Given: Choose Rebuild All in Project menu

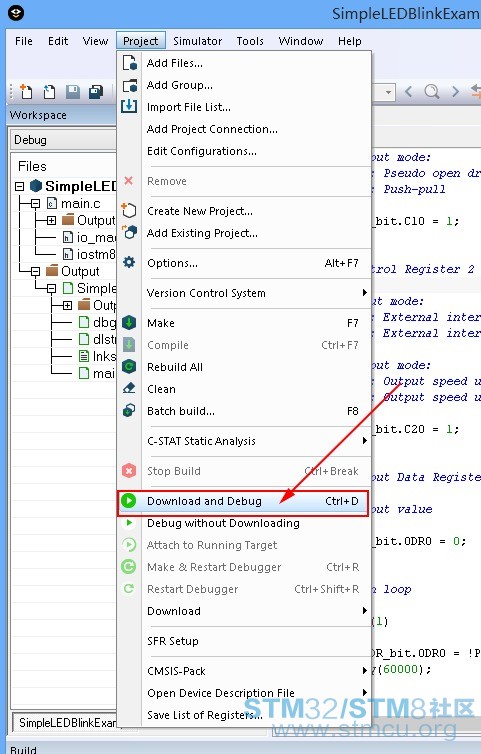Looking at the screenshot, I should point(244,367).
